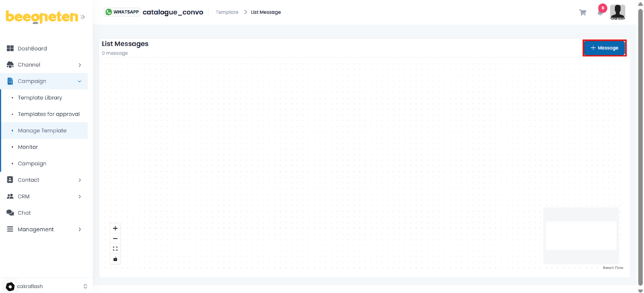Click the beeoneten logo

click(x=42, y=17)
